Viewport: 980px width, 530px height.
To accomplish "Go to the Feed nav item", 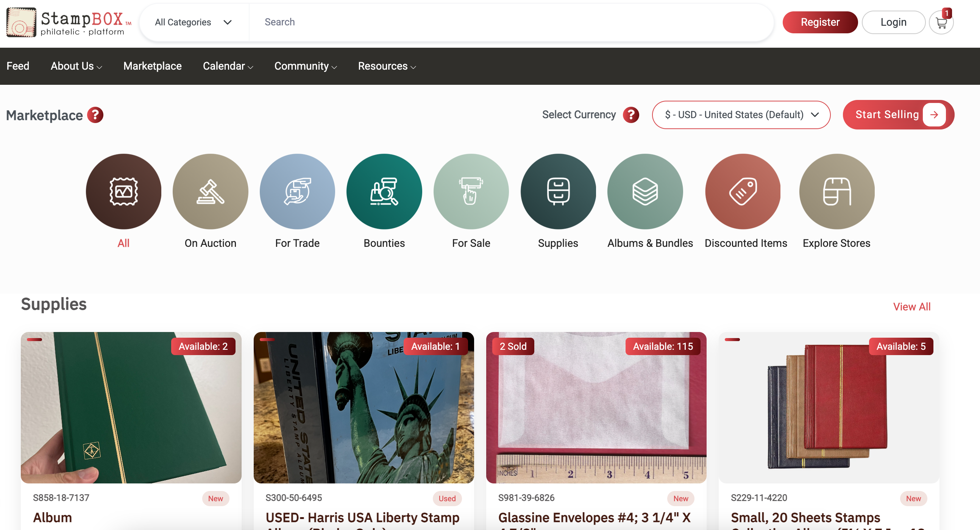I will (17, 66).
